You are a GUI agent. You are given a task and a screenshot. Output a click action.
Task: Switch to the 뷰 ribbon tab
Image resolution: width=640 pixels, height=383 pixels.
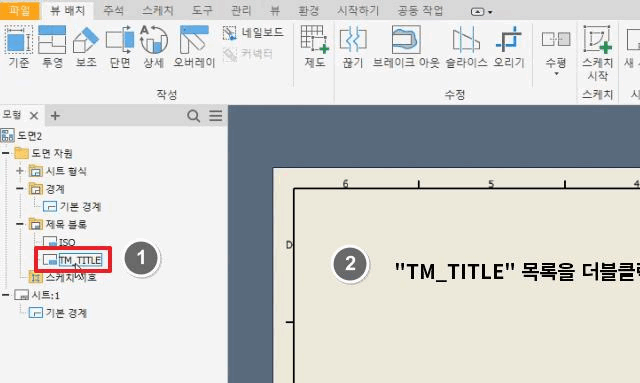(275, 10)
